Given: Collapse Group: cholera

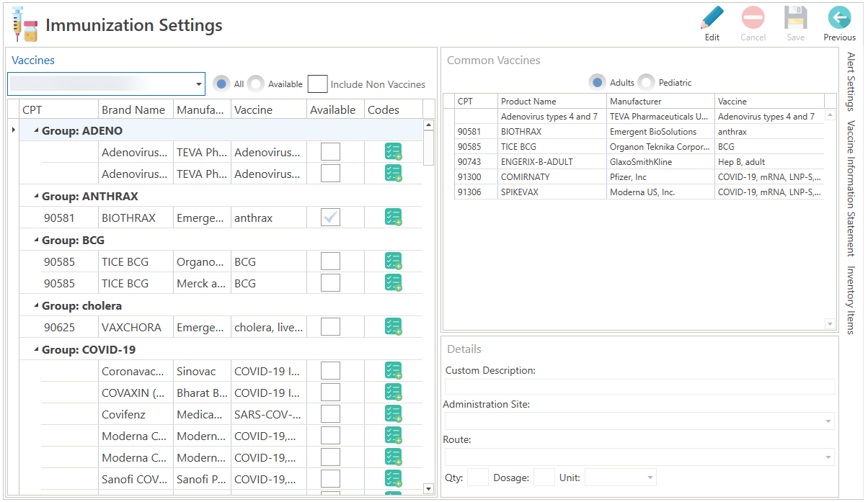Looking at the screenshot, I should 36,306.
